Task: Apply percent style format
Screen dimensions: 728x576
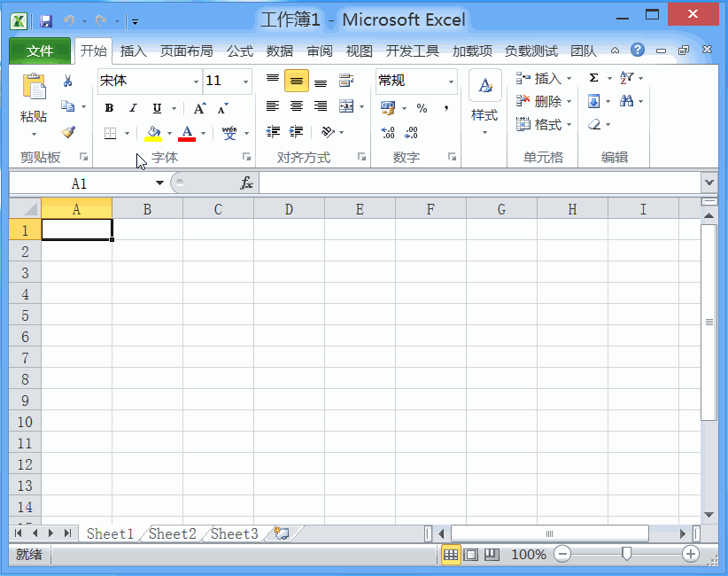Action: pyautogui.click(x=422, y=108)
